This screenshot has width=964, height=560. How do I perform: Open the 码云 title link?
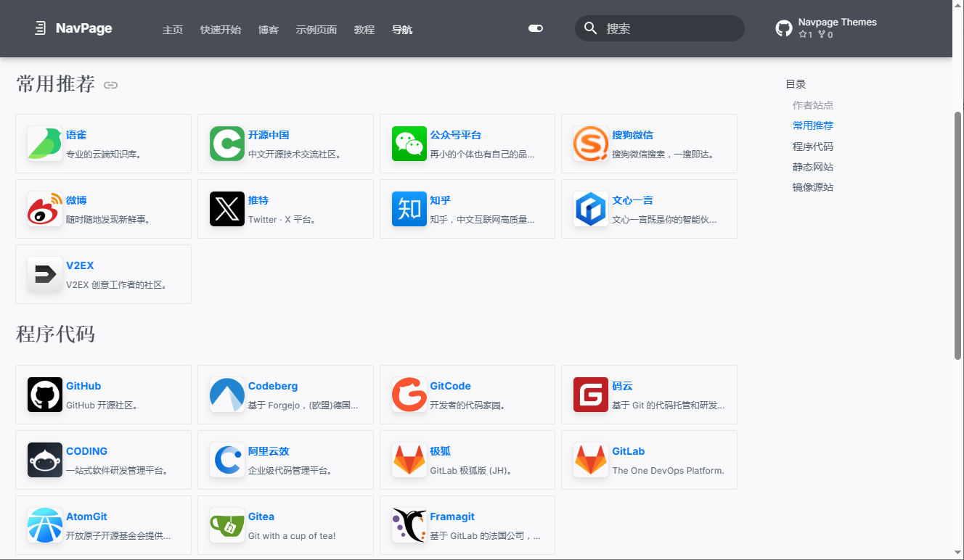tap(622, 386)
